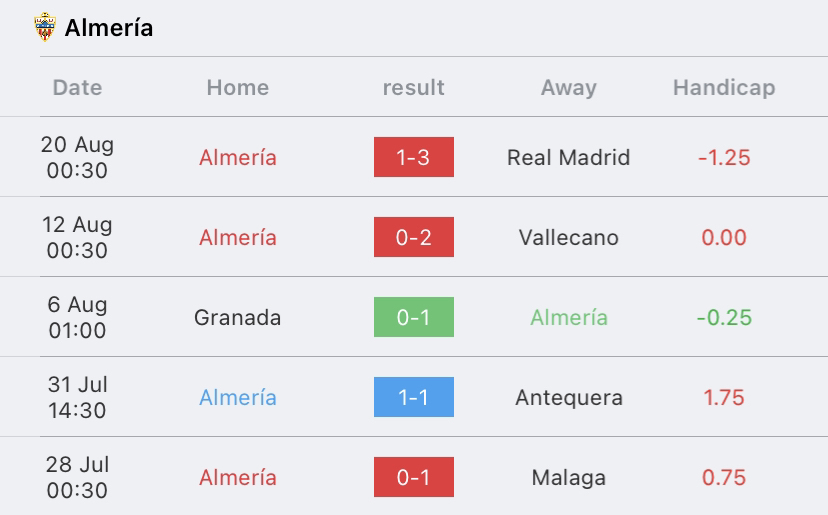The height and width of the screenshot is (515, 828).
Task: Select the Date column header
Action: click(77, 87)
